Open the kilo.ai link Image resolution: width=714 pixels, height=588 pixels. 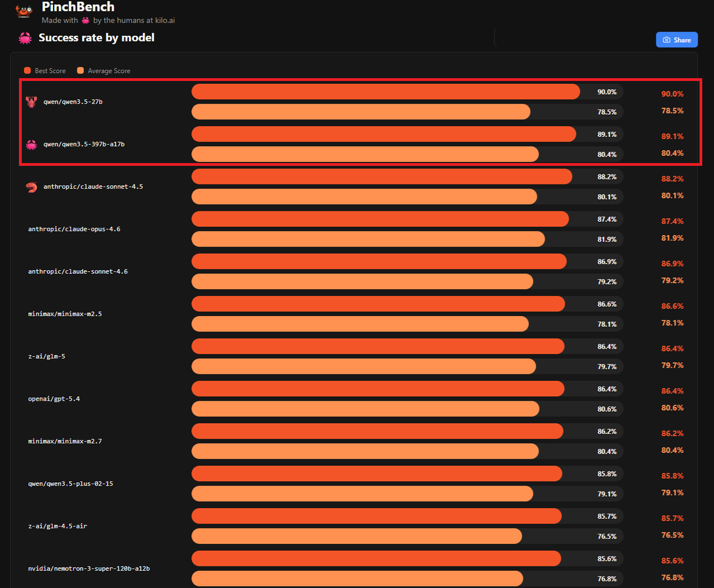coord(164,20)
